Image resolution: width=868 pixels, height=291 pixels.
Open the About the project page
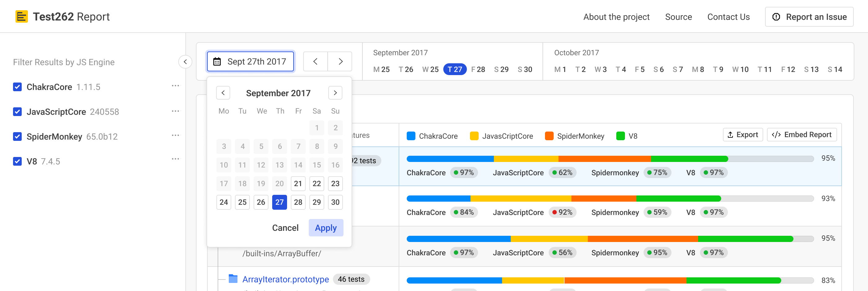pyautogui.click(x=616, y=17)
